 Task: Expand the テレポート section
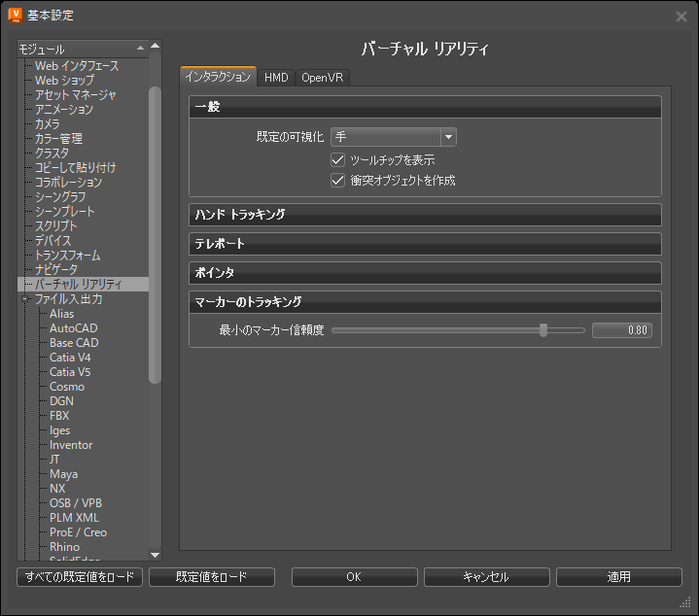425,244
